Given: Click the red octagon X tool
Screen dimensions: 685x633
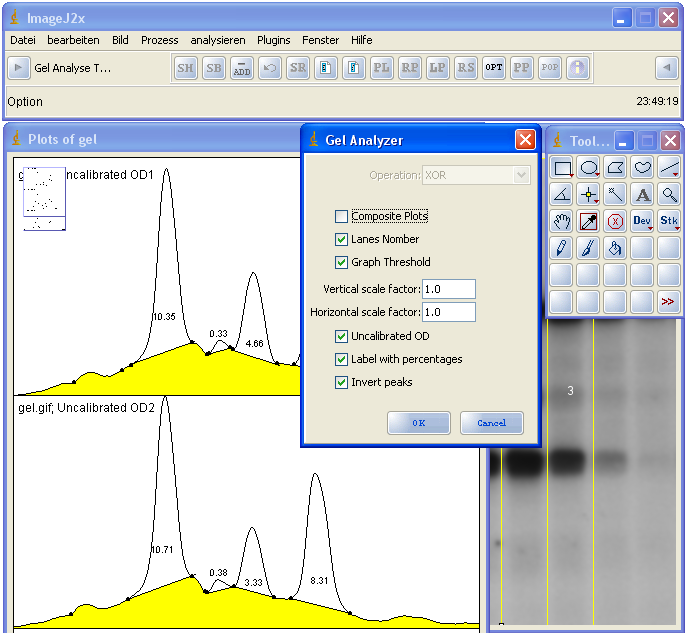Looking at the screenshot, I should 616,221.
